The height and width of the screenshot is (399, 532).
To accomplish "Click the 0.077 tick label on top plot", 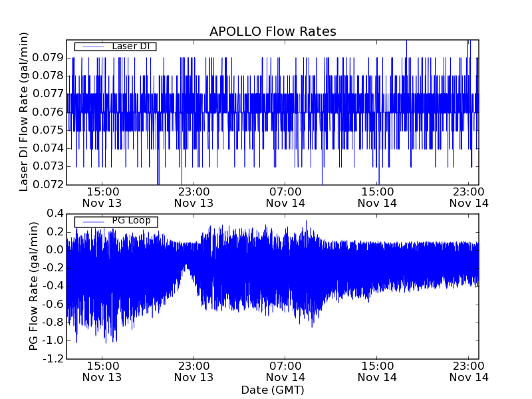I will (x=48, y=94).
